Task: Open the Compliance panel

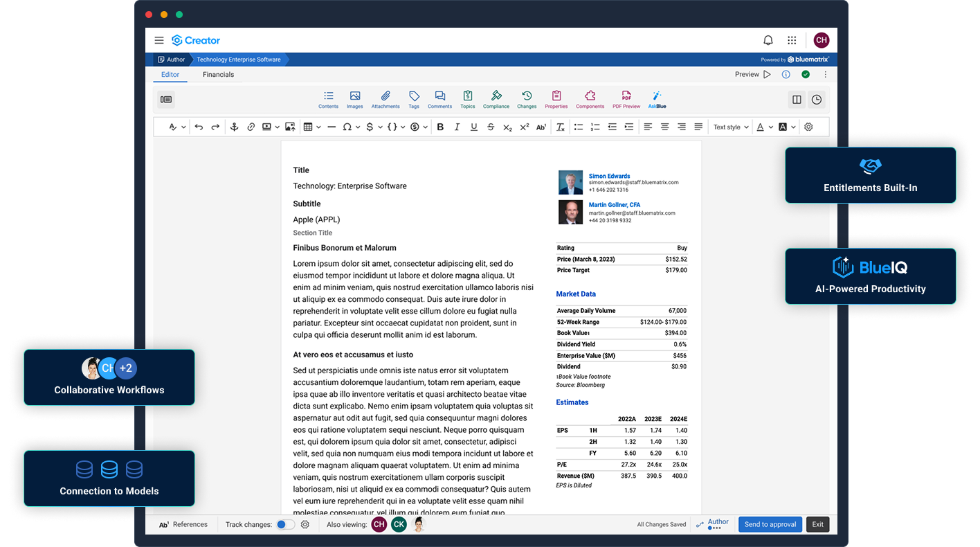Action: (496, 99)
